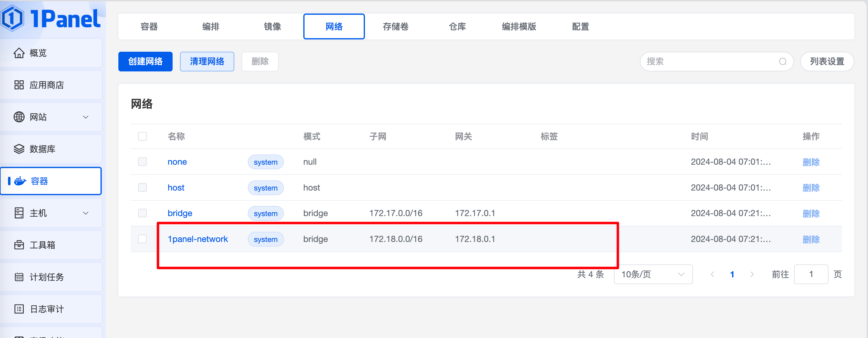The height and width of the screenshot is (338, 868).
Task: Check the 1panel-network row checkbox
Action: click(x=142, y=239)
